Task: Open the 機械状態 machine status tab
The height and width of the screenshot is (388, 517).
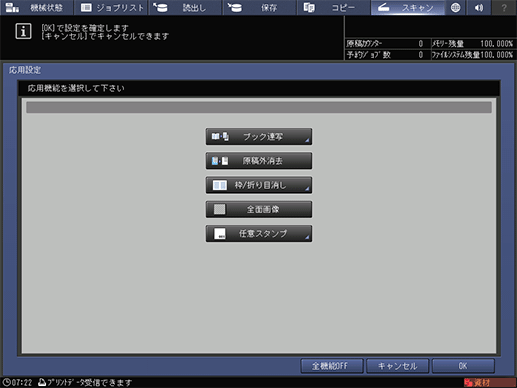Action: [36, 7]
